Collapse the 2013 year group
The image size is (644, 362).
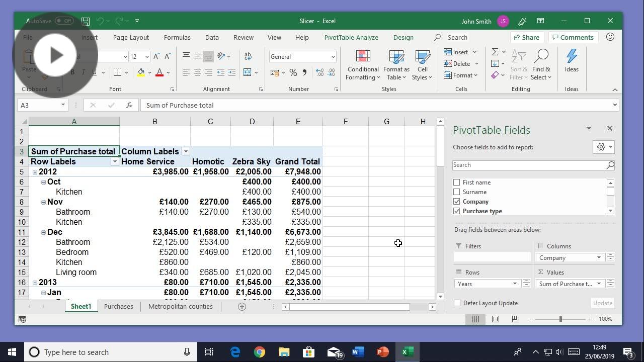pyautogui.click(x=35, y=283)
